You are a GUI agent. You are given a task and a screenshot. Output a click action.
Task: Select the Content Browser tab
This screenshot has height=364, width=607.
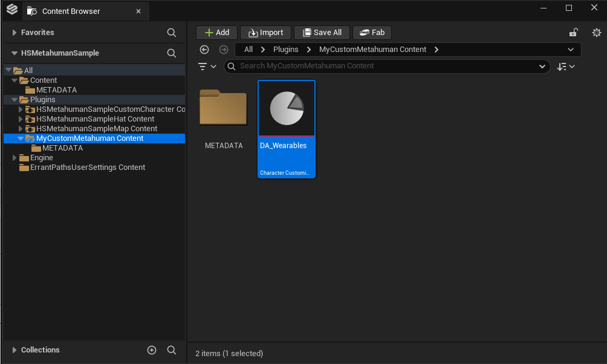pos(86,11)
